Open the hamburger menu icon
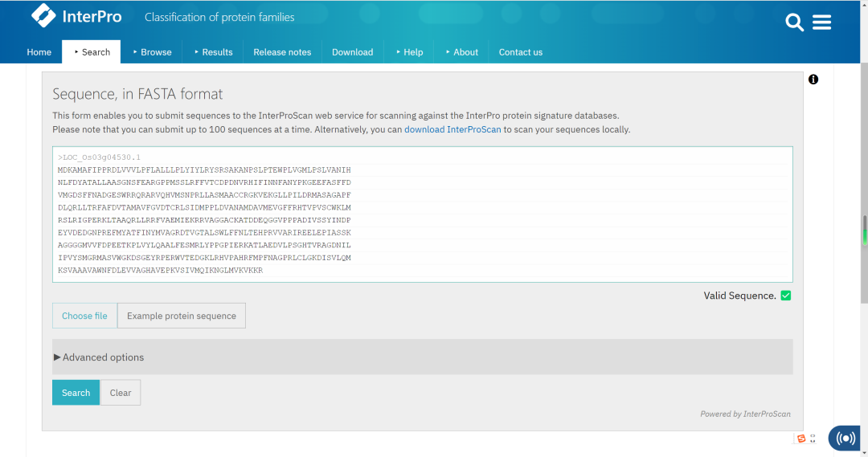 coord(821,22)
